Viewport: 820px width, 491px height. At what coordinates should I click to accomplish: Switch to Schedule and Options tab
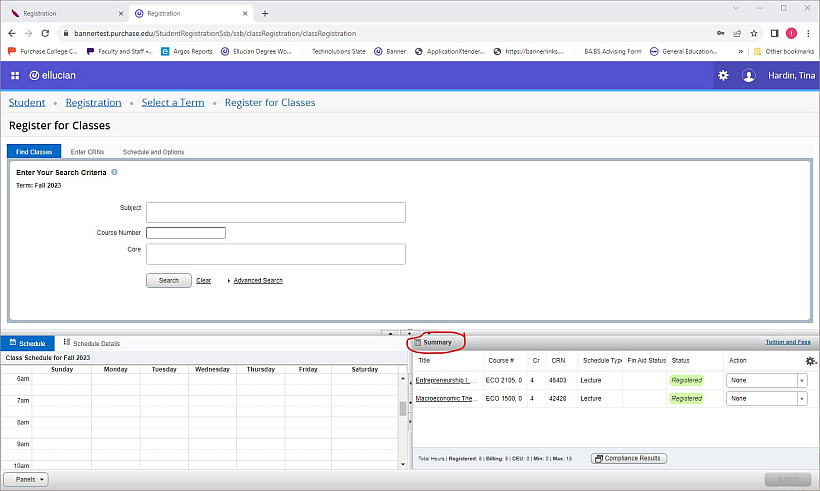[153, 152]
